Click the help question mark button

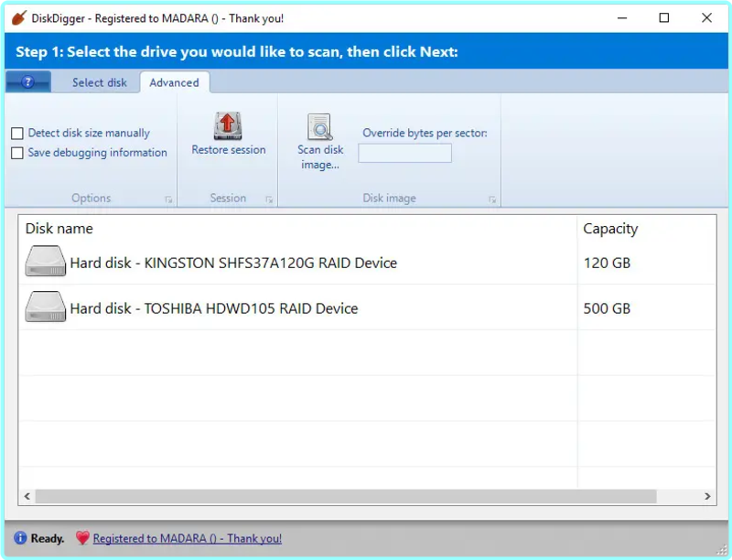click(x=28, y=82)
